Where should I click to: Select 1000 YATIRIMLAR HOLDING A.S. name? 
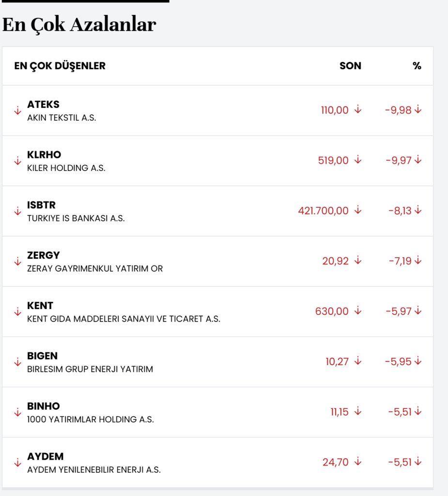tap(90, 419)
